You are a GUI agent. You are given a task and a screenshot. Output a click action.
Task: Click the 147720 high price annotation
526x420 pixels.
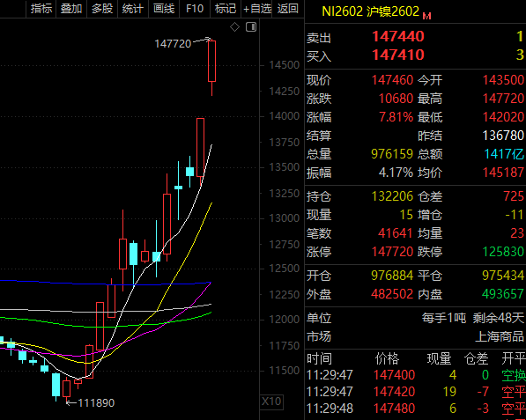coord(173,43)
